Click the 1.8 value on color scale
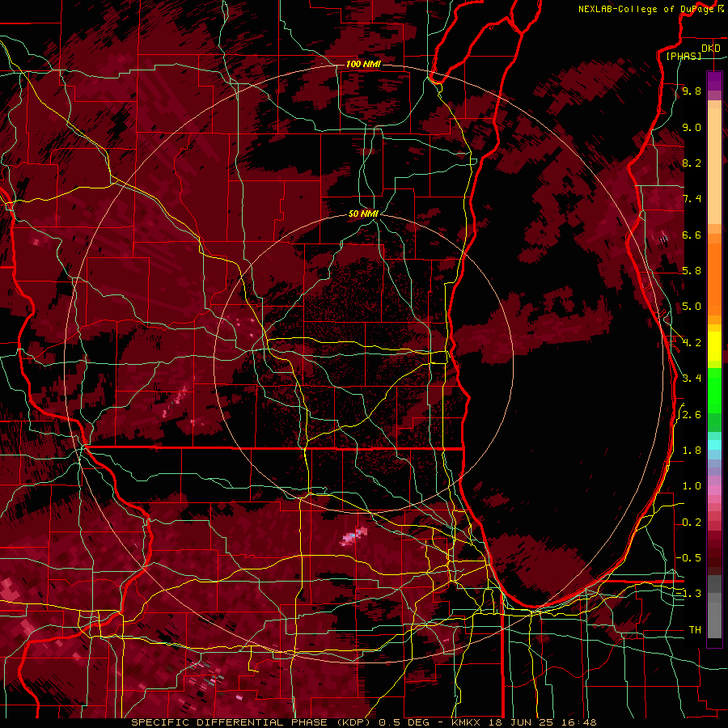Image resolution: width=728 pixels, height=728 pixels. (x=692, y=451)
